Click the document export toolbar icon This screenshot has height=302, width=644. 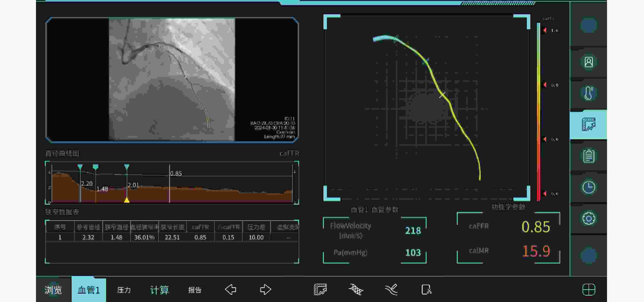tap(426, 290)
